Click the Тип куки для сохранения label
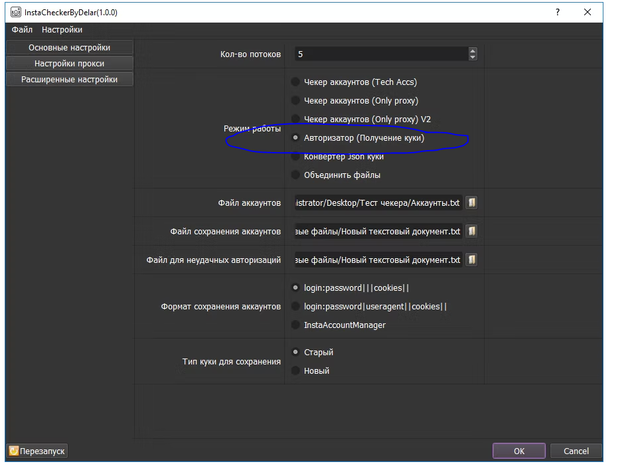This screenshot has height=476, width=640. [231, 361]
